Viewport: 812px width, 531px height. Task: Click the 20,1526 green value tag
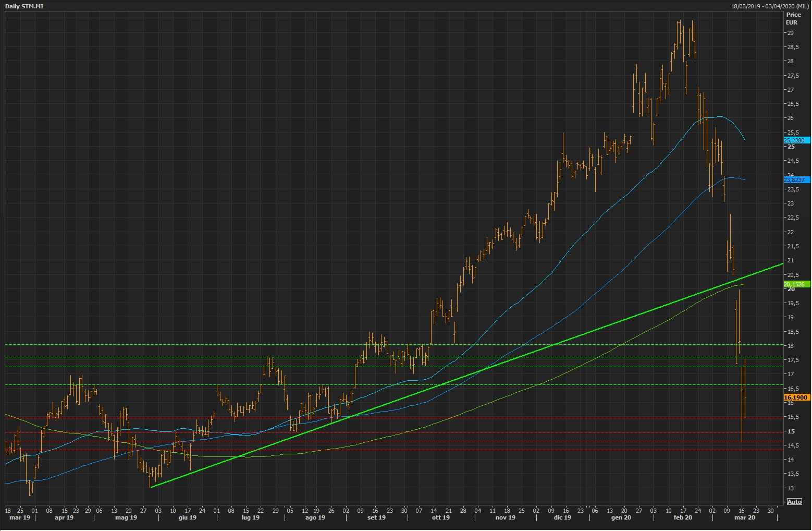click(797, 284)
